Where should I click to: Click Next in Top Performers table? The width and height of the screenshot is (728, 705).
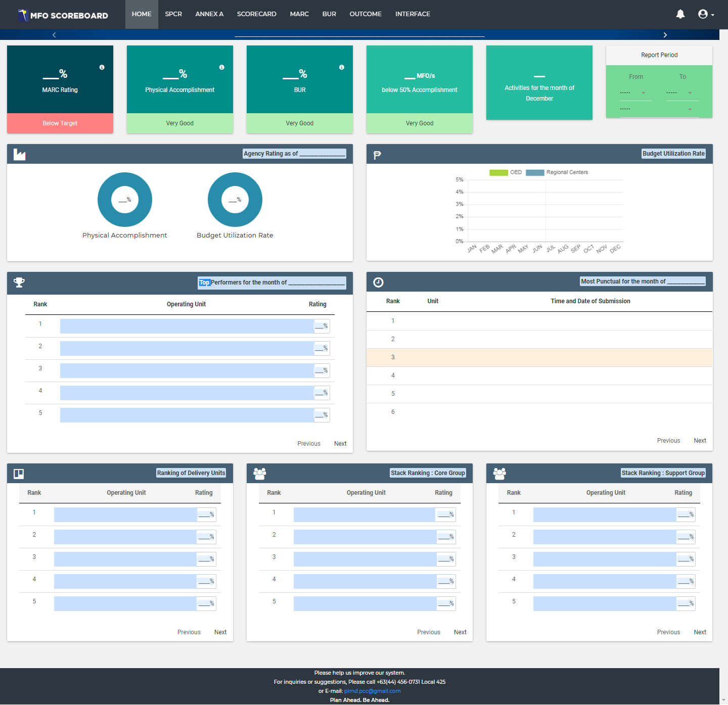[340, 444]
